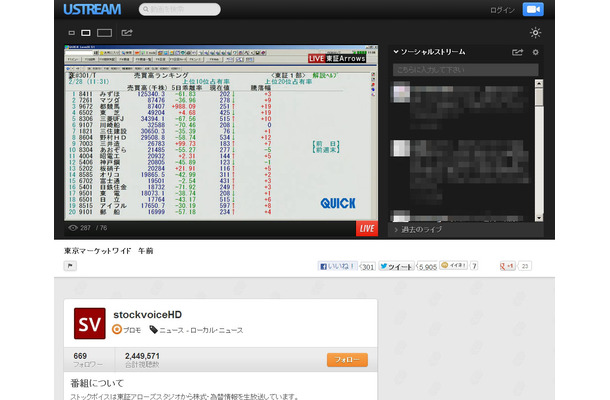
Task: Click the social stream scrollbar thumb
Action: point(539,96)
